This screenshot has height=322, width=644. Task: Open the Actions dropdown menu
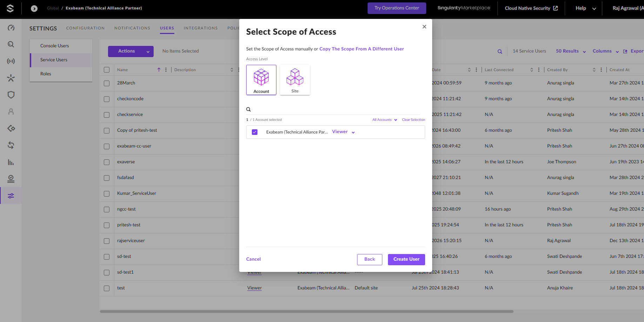130,51
